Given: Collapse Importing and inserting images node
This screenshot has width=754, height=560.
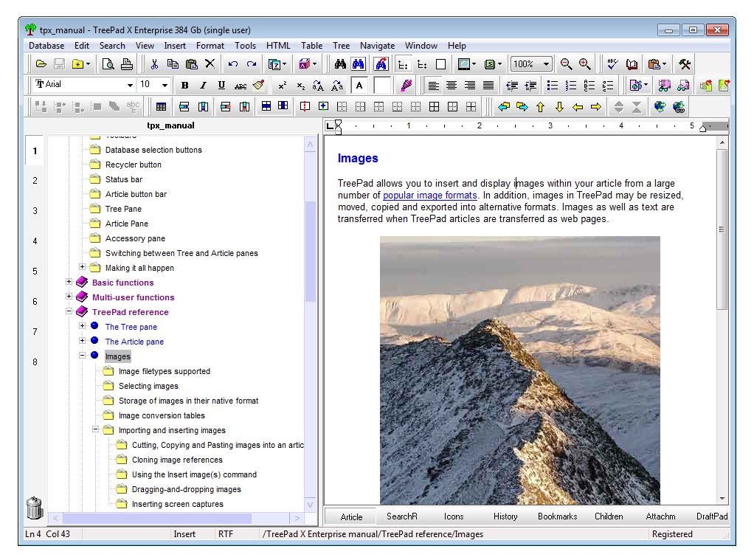Looking at the screenshot, I should coord(96,429).
